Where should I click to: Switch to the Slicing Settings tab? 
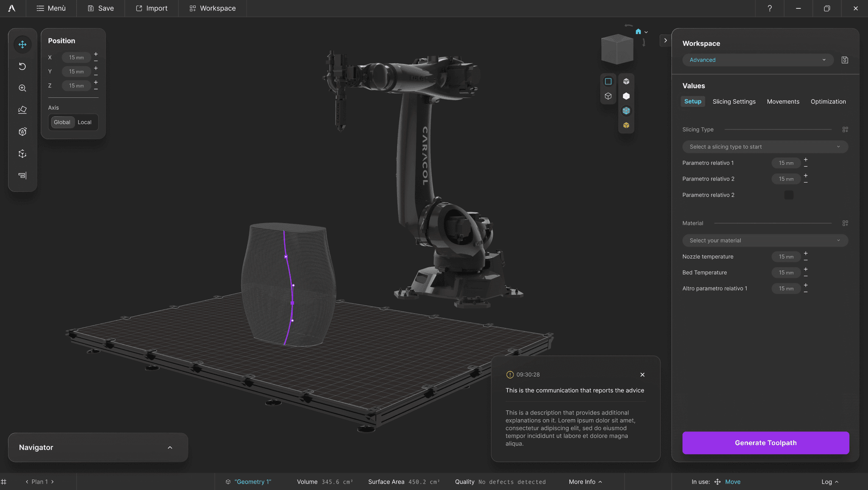(734, 102)
